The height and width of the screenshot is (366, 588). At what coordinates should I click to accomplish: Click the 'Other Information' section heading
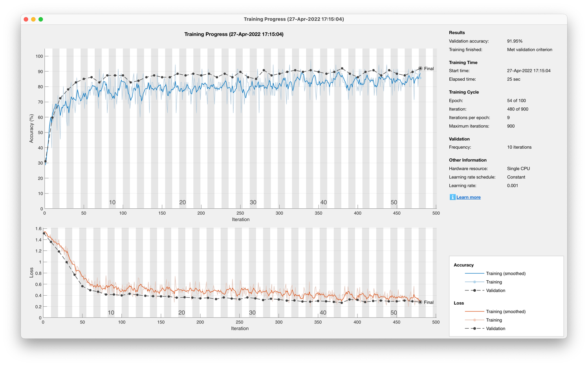pos(468,160)
